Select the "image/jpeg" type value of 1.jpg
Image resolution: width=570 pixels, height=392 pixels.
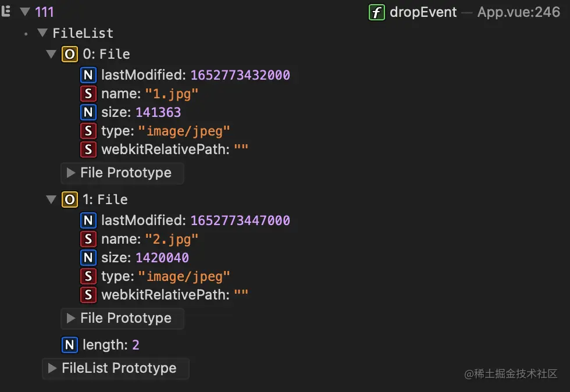coord(184,131)
